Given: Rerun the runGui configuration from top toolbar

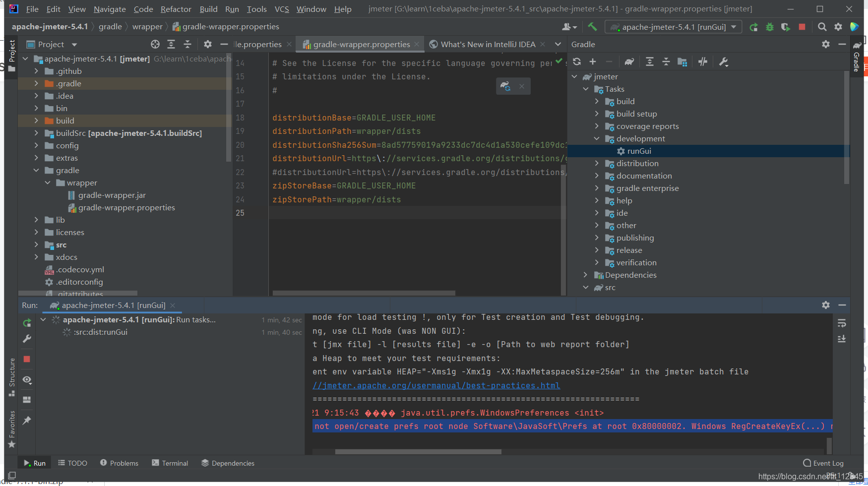Looking at the screenshot, I should coord(753,27).
